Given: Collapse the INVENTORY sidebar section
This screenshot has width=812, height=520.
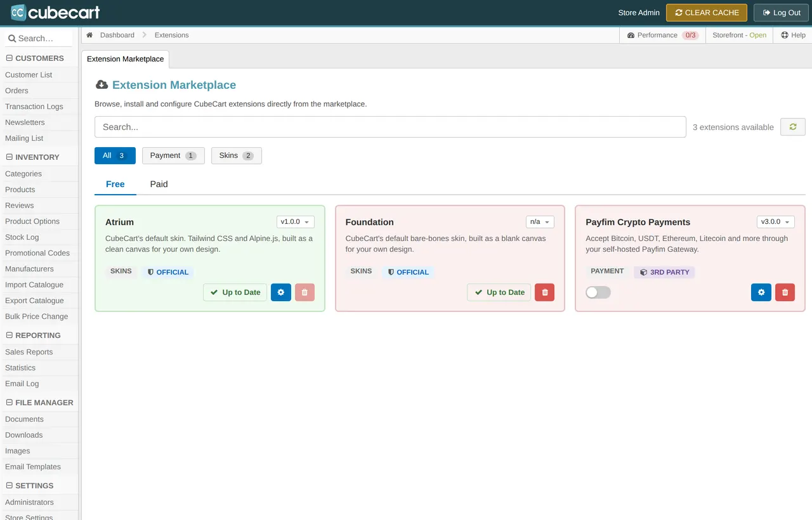Looking at the screenshot, I should 32,157.
